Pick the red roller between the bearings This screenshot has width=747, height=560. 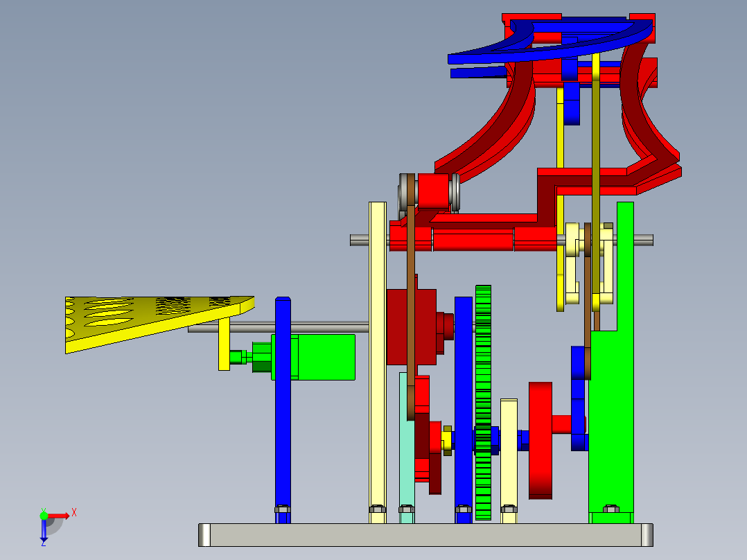click(x=433, y=191)
